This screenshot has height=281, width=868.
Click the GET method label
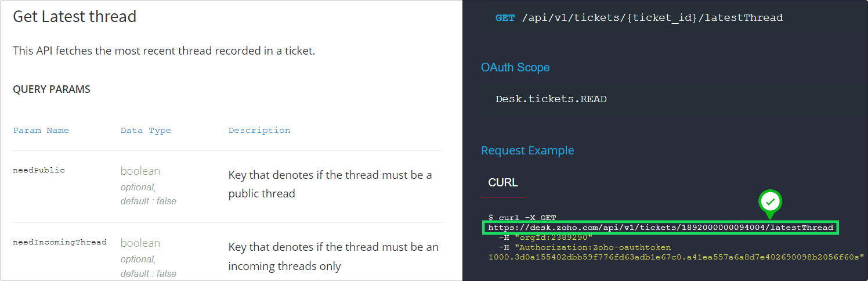pos(505,17)
